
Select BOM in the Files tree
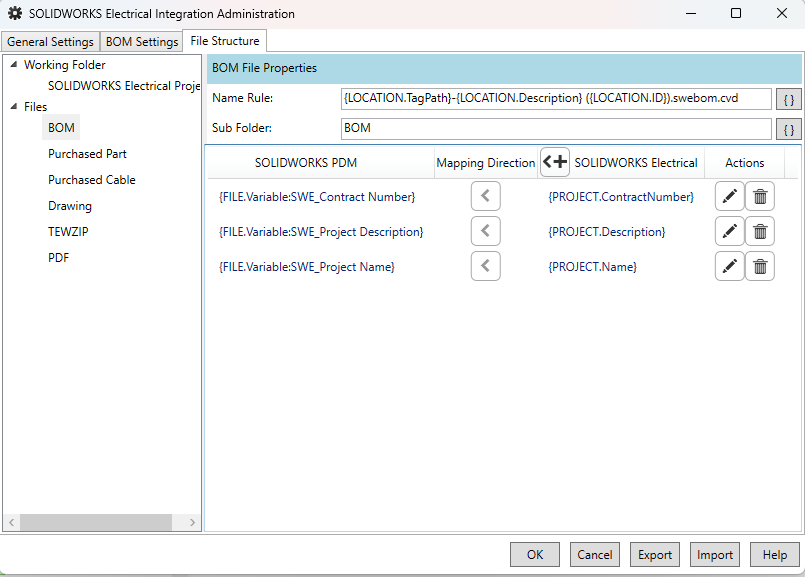pos(61,127)
